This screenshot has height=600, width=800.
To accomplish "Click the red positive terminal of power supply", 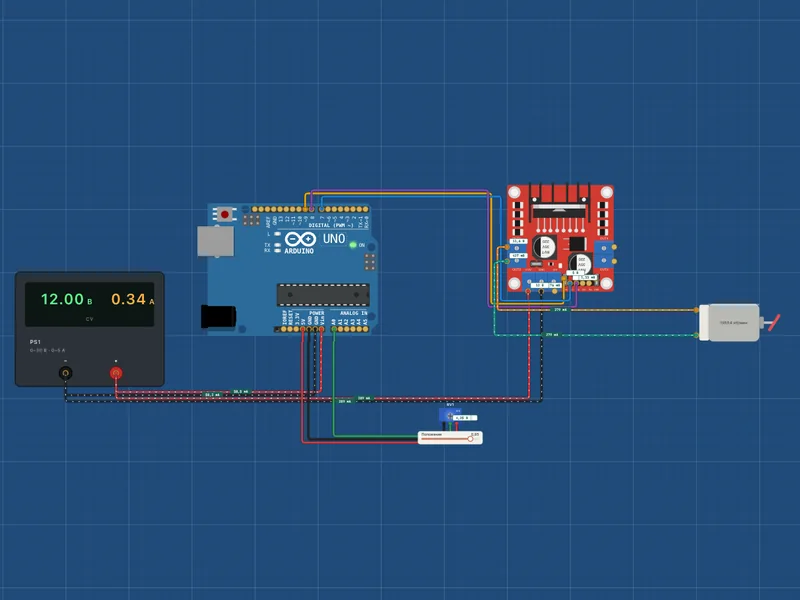I will pyautogui.click(x=116, y=373).
